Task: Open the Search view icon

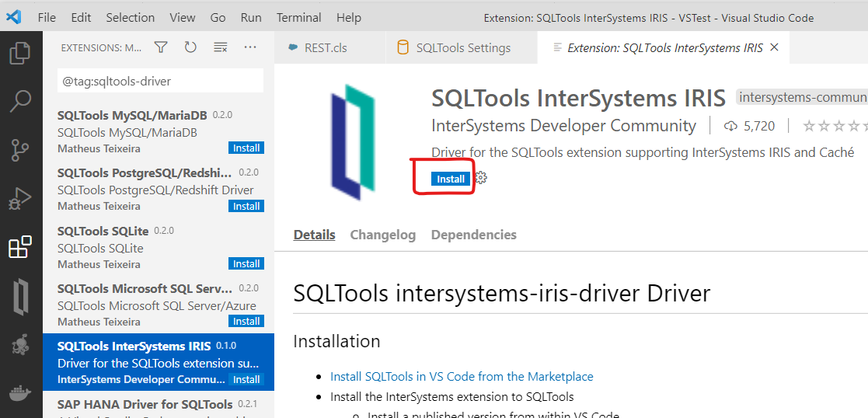Action: [20, 101]
